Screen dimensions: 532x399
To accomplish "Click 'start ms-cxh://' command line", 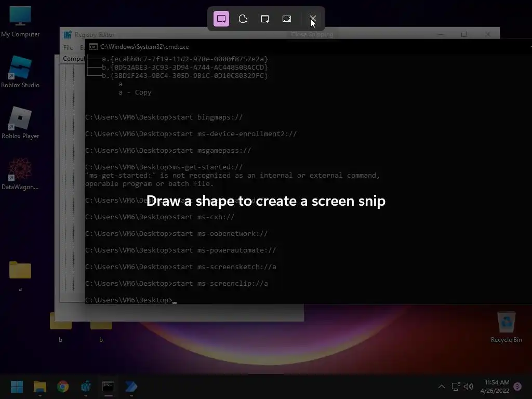I will coord(160,217).
